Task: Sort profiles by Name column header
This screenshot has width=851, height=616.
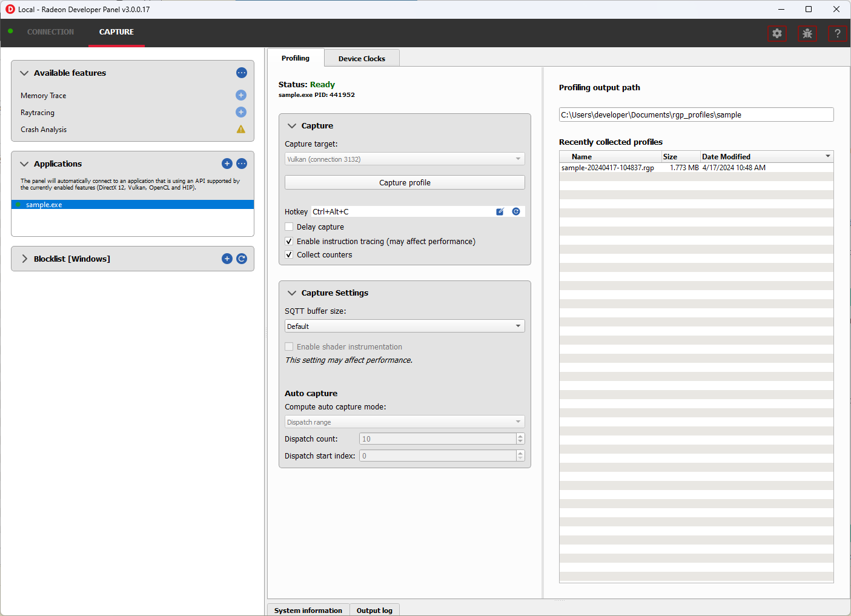Action: click(x=611, y=156)
